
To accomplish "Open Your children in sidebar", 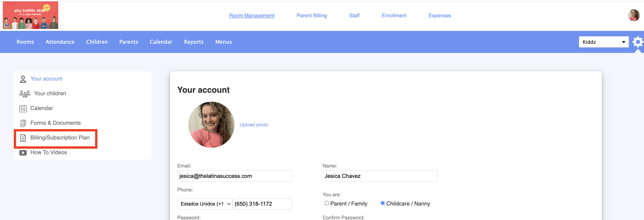I will 50,93.
